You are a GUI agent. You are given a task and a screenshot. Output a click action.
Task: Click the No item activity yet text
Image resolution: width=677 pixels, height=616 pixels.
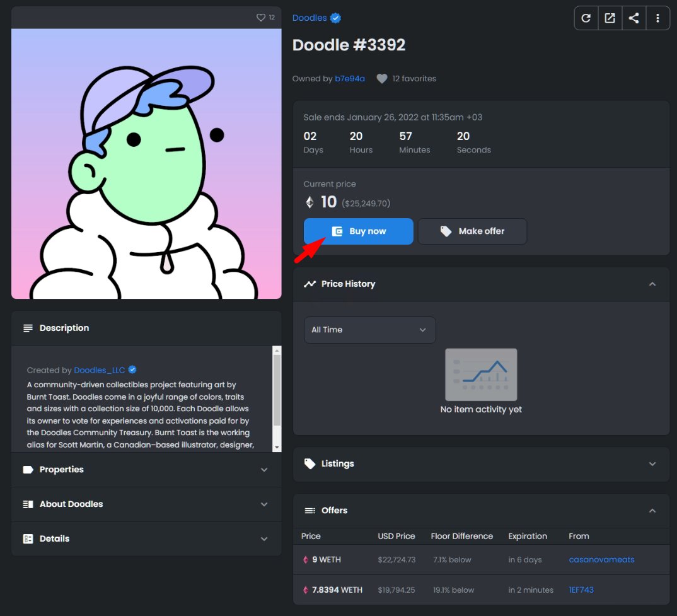(481, 410)
